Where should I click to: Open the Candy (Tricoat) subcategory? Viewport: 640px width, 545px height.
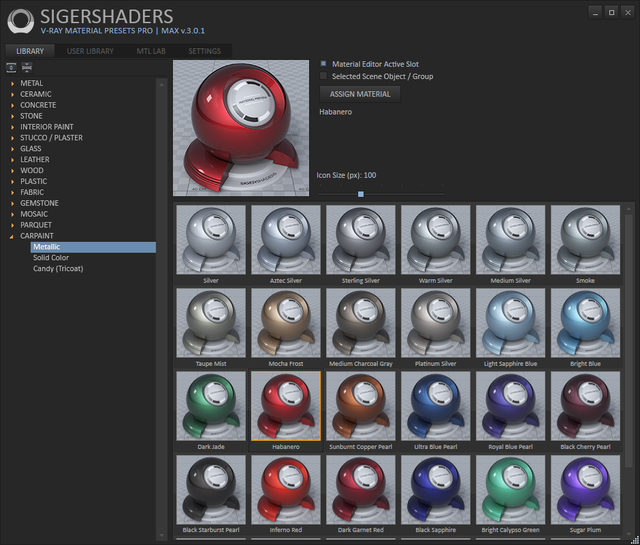58,269
